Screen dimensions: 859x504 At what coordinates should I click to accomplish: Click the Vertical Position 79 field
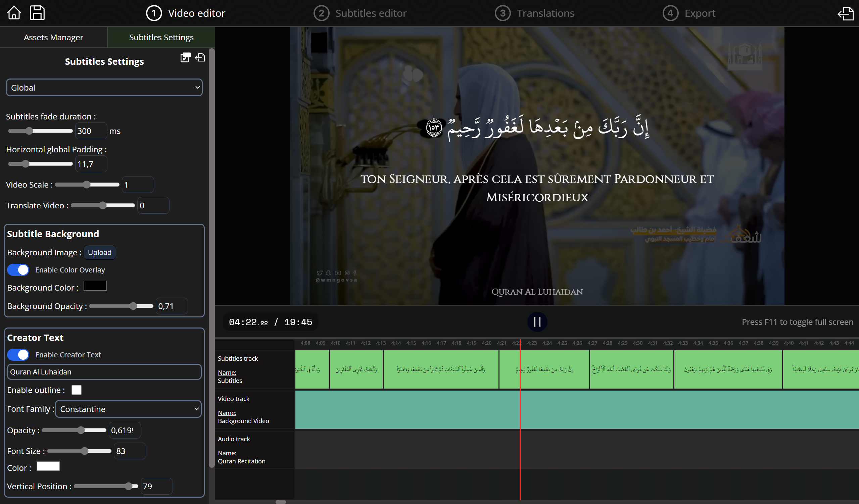(x=156, y=486)
